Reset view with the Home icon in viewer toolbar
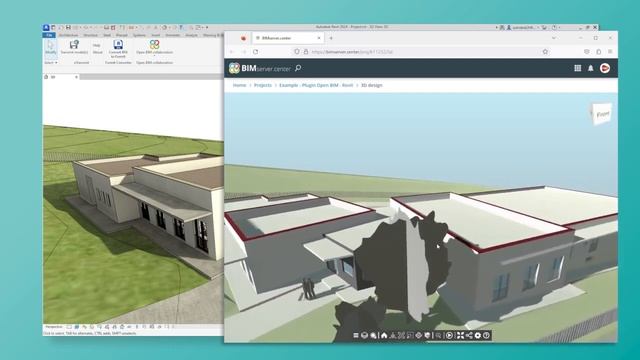The width and height of the screenshot is (640, 360). pyautogui.click(x=384, y=335)
